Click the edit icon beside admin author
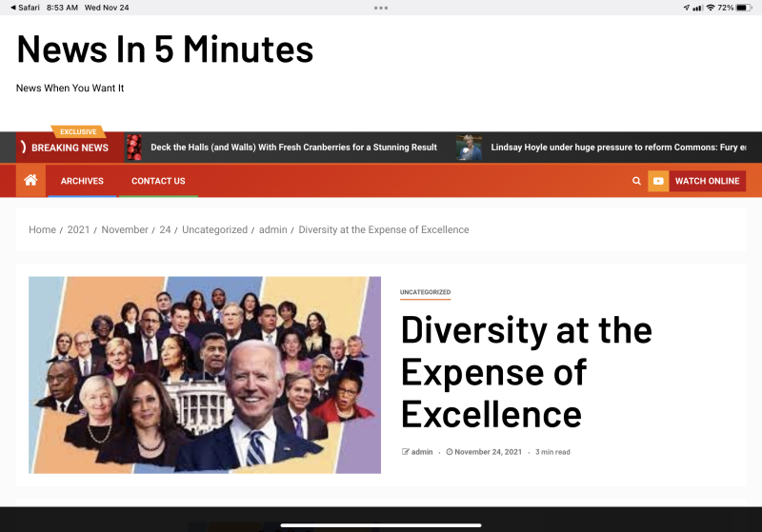The image size is (762, 532). [406, 452]
